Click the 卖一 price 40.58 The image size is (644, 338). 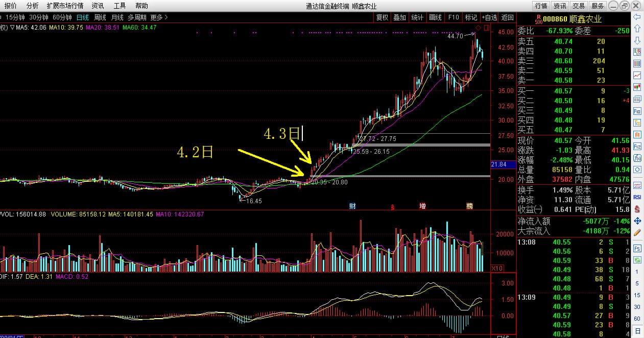click(x=562, y=80)
